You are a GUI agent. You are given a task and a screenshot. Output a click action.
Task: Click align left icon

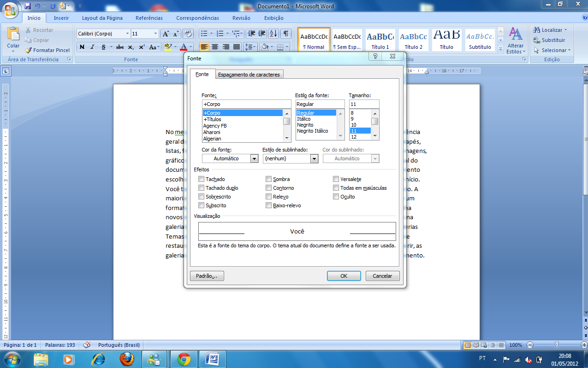coord(204,47)
